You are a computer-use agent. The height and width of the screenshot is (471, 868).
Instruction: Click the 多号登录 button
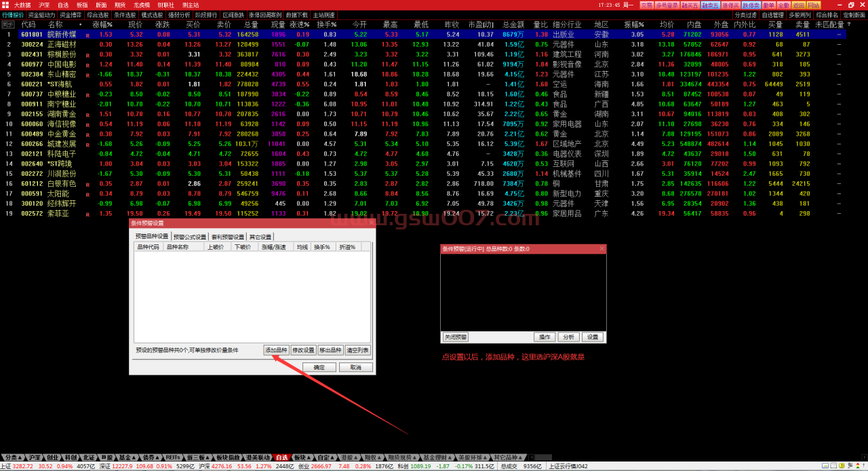[x=667, y=5]
